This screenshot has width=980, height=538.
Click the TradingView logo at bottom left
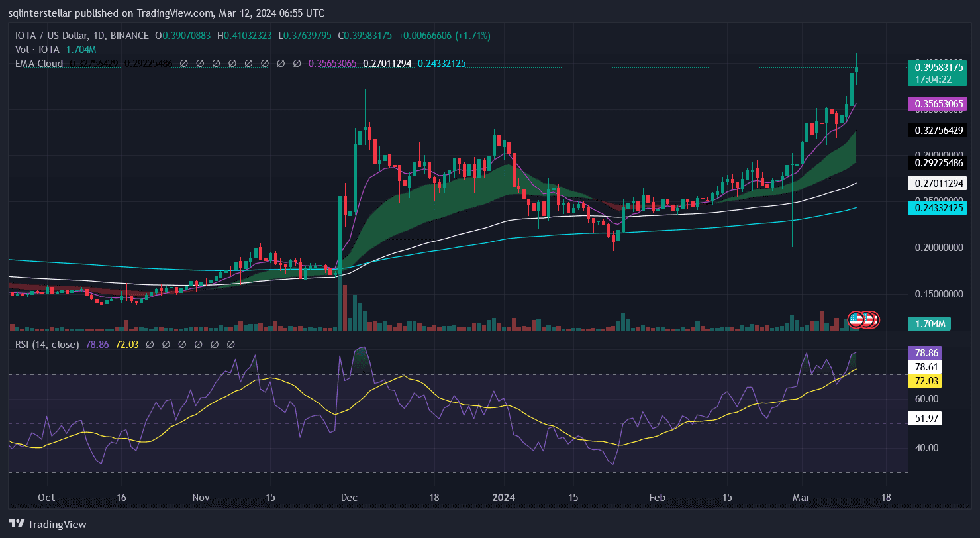[x=48, y=524]
